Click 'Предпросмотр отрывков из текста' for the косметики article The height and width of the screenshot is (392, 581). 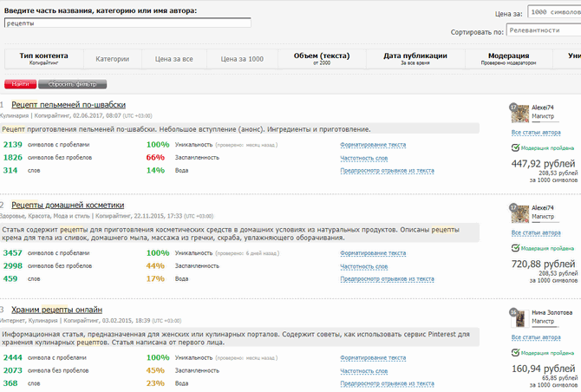(x=387, y=279)
